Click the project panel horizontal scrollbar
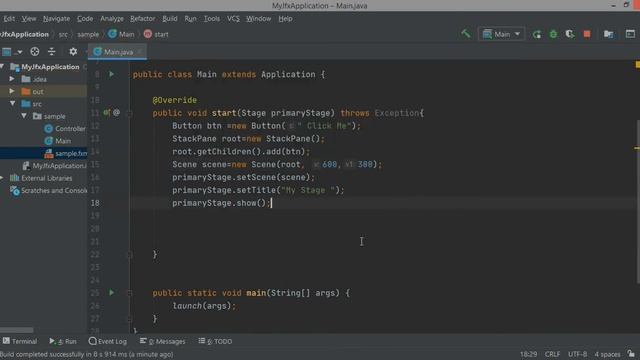The width and height of the screenshot is (640, 360). pyautogui.click(x=17, y=330)
